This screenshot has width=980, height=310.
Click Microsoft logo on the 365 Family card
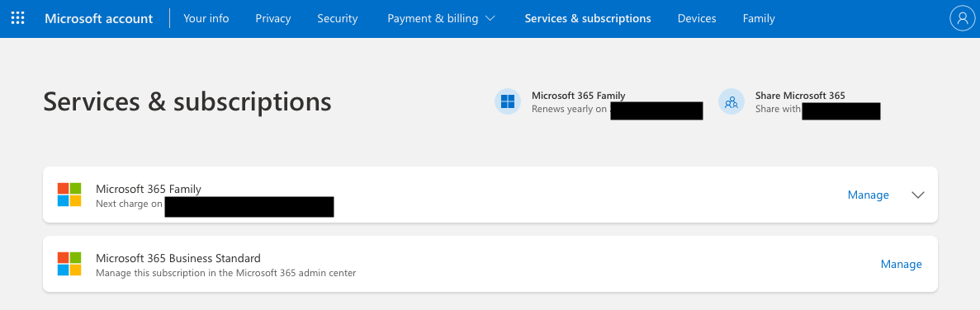click(x=69, y=195)
